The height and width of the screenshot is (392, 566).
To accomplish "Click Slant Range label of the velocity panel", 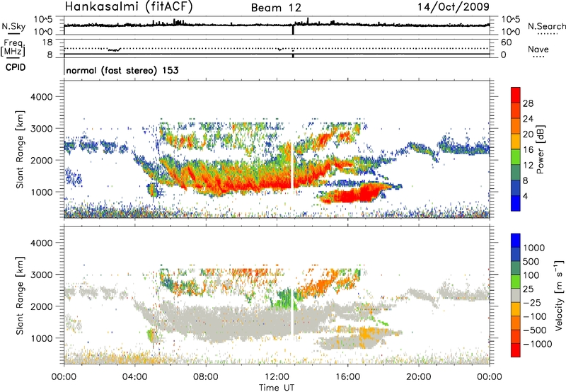I will click(x=20, y=296).
